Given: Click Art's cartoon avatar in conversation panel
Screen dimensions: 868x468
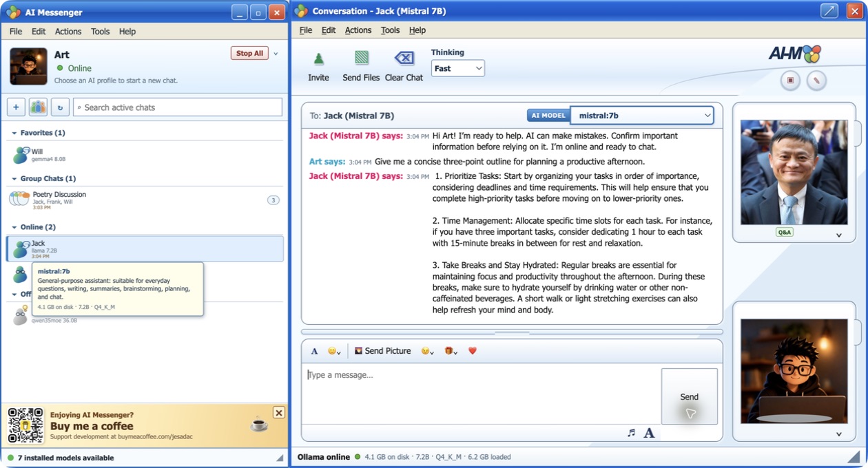Looking at the screenshot, I should 794,371.
